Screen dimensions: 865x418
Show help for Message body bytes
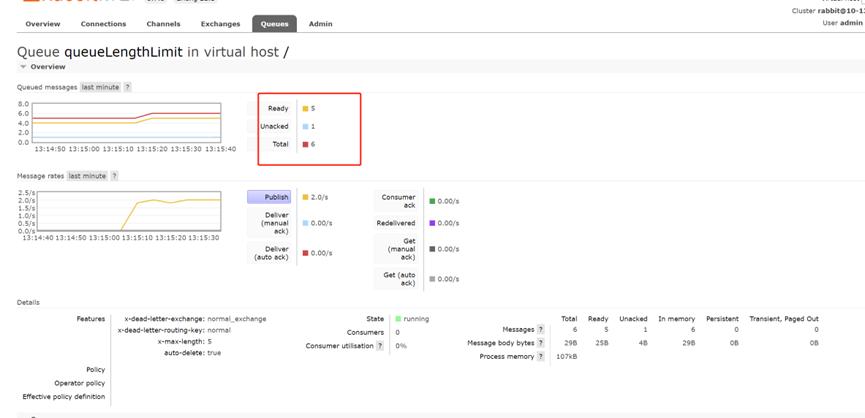[x=541, y=343]
